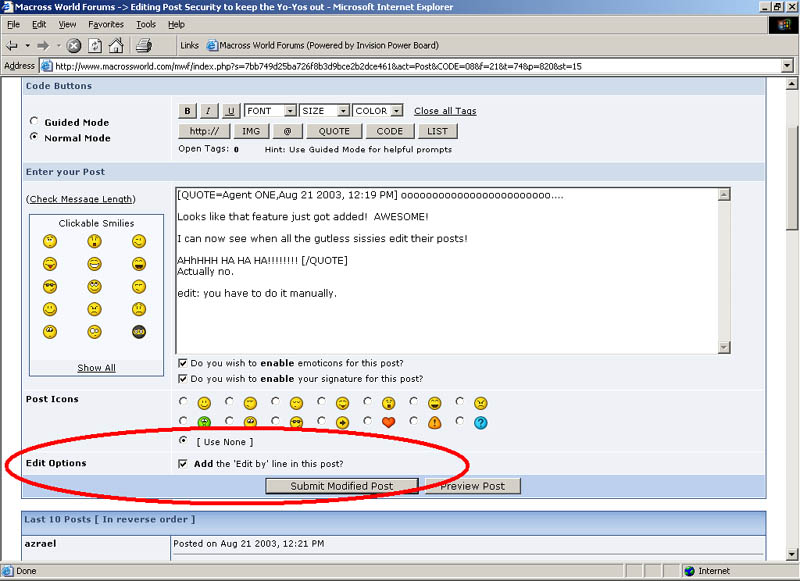The width and height of the screenshot is (800, 581).
Task: Open the Forward button history dropdown arrow
Action: (59, 46)
